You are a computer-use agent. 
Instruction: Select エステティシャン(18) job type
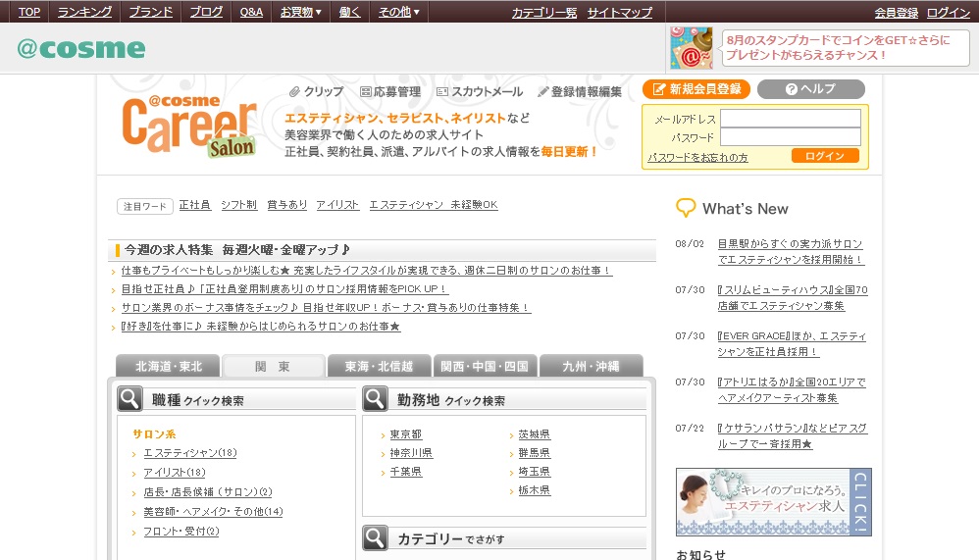pyautogui.click(x=190, y=453)
